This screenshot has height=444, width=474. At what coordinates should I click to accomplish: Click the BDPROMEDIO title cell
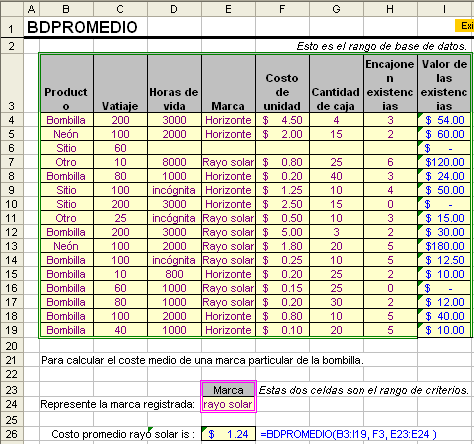tap(82, 27)
